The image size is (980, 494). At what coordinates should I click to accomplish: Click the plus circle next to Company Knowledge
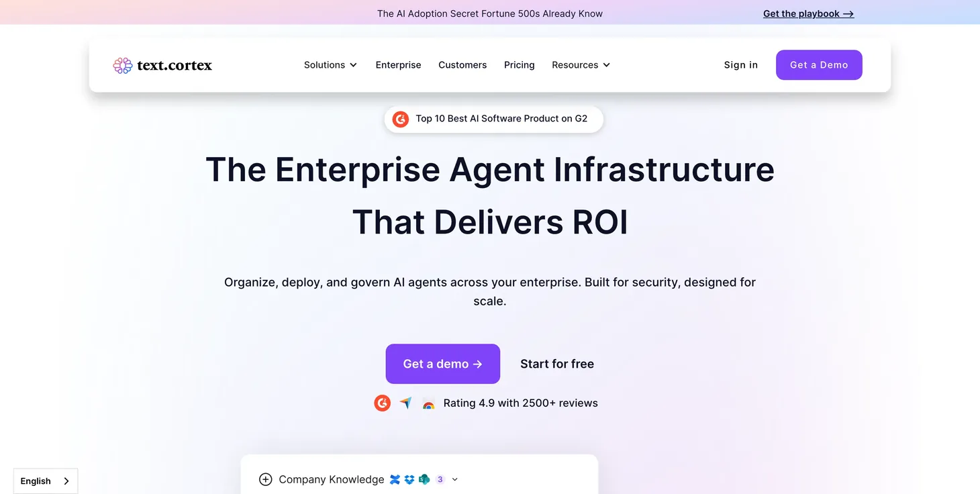(266, 479)
